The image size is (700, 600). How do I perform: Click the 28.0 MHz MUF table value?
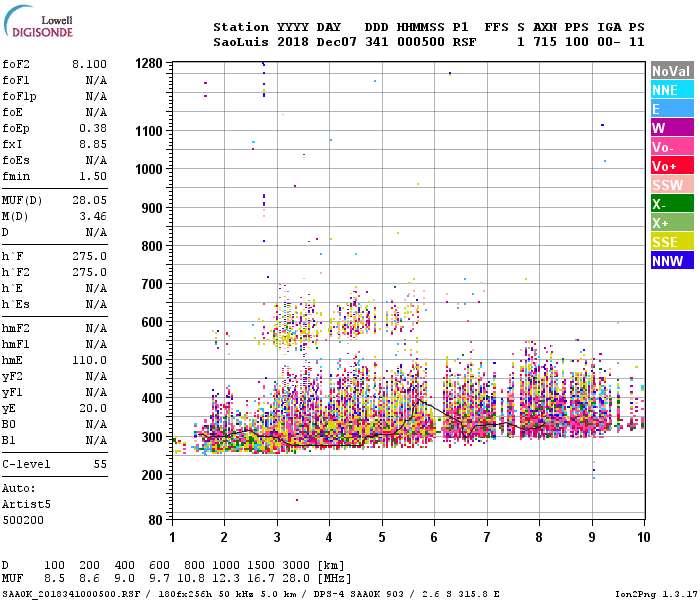click(296, 578)
